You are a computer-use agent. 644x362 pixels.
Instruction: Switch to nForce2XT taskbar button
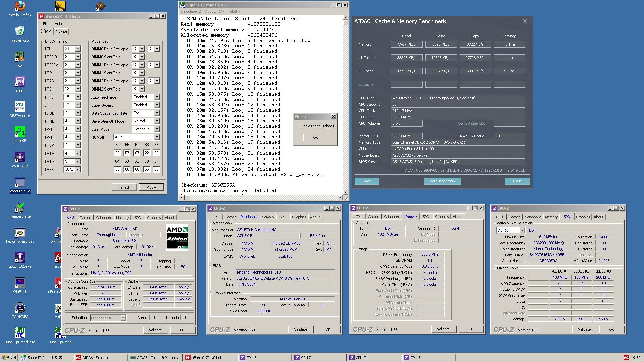pos(210,358)
